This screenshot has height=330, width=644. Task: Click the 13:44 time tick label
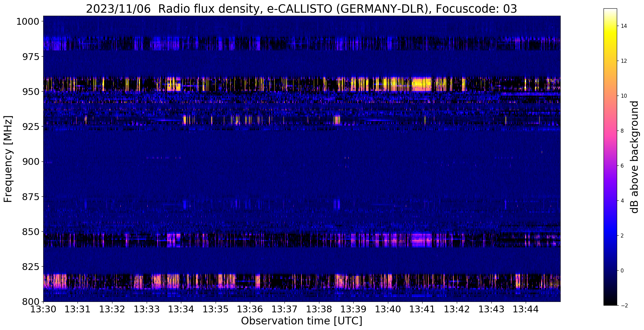(526, 309)
